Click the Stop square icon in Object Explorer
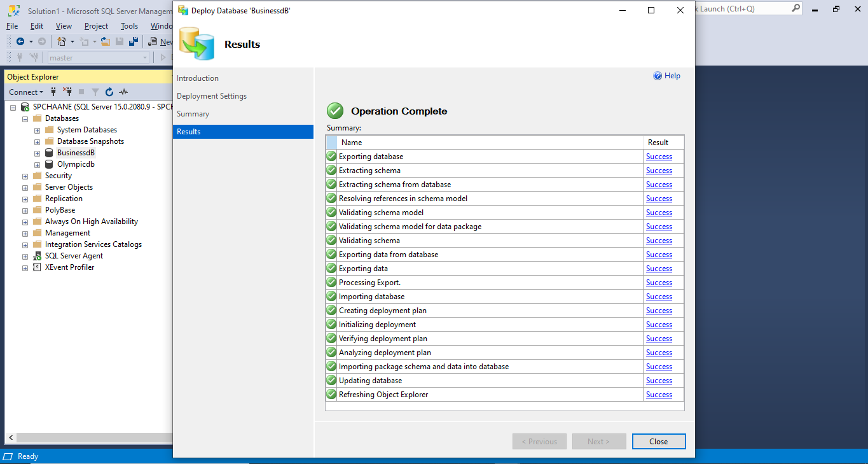Viewport: 868px width, 464px height. 81,92
